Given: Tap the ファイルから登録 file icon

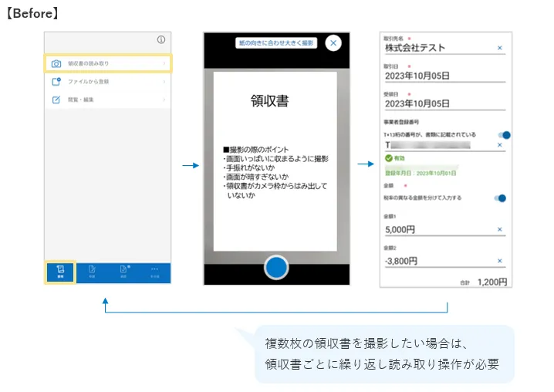Looking at the screenshot, I should click(56, 81).
